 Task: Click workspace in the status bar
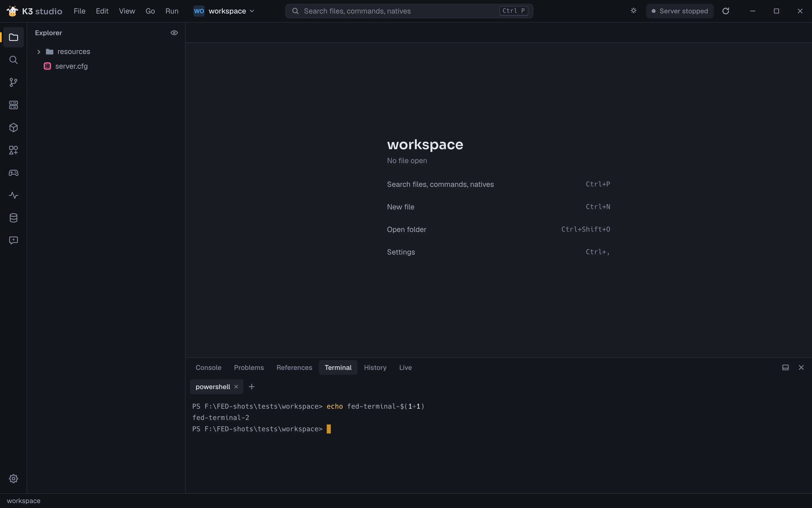point(23,501)
